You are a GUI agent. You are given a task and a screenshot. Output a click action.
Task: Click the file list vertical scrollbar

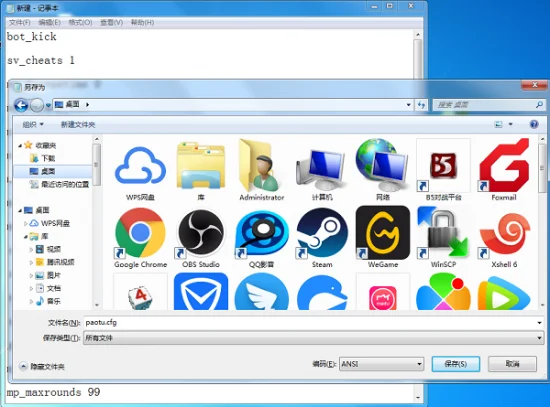(x=542, y=221)
